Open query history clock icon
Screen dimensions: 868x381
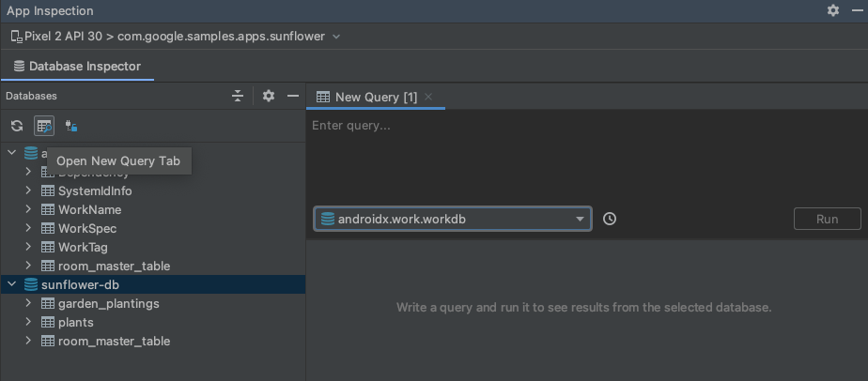point(610,219)
